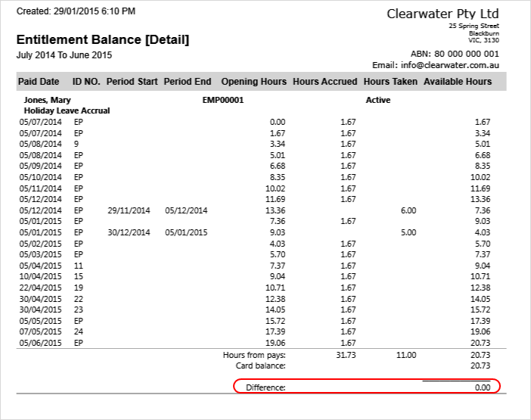The width and height of the screenshot is (531, 420).
Task: Click the Active employee status
Action: (x=377, y=100)
